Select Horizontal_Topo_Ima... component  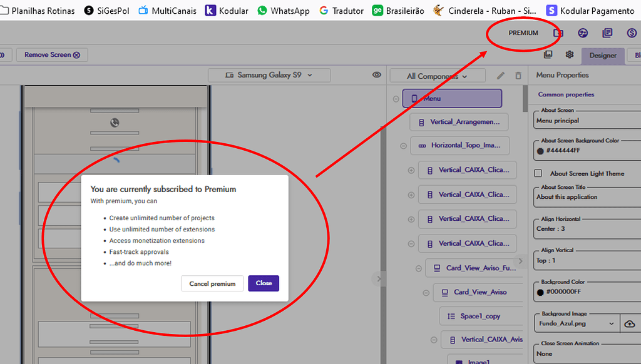(x=460, y=146)
